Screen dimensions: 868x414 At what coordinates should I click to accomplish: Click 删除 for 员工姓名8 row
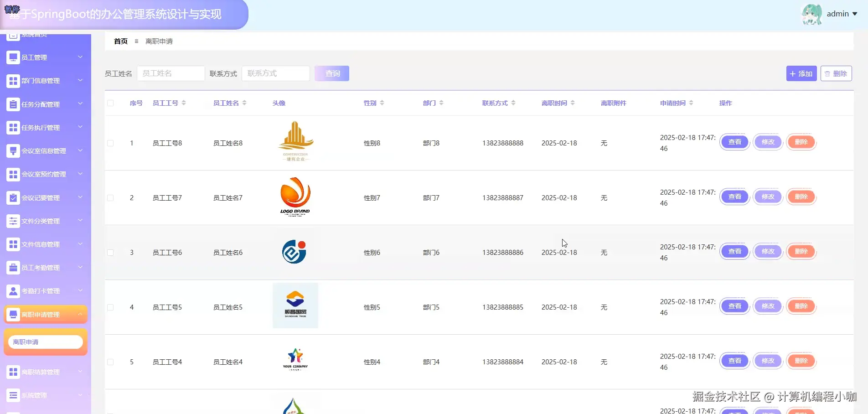click(x=801, y=142)
